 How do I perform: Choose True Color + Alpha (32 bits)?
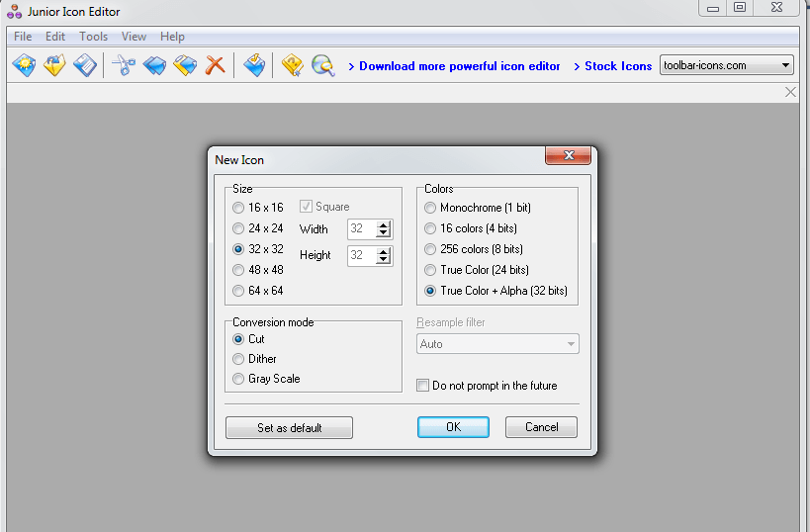point(495,291)
